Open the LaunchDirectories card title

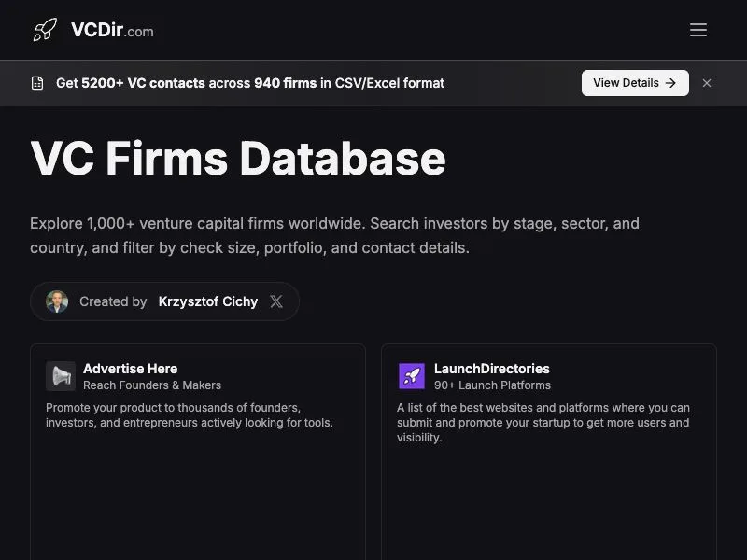[x=492, y=369]
